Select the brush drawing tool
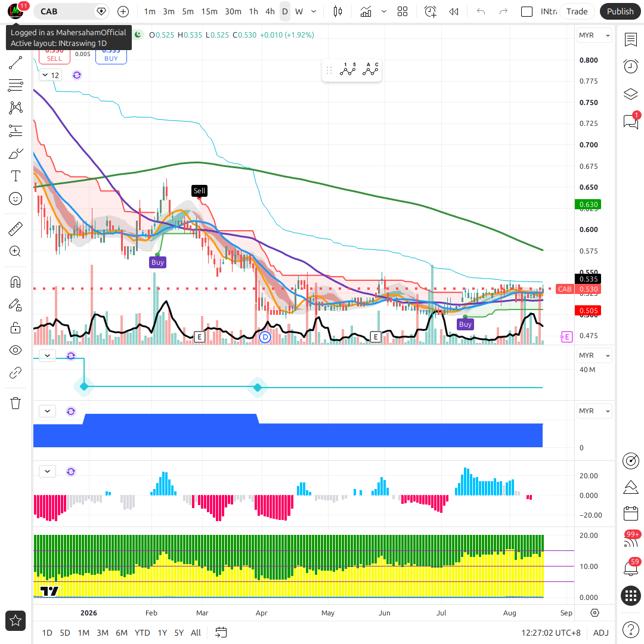The width and height of the screenshot is (644, 644). [16, 154]
